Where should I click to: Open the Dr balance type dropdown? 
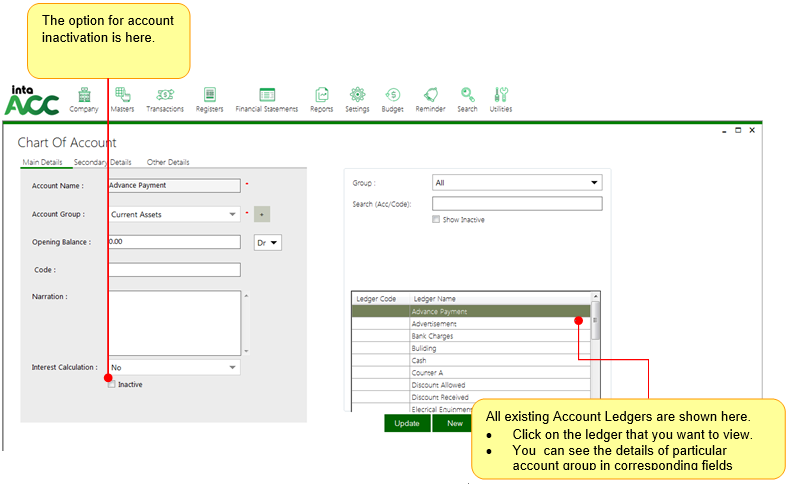[x=268, y=242]
